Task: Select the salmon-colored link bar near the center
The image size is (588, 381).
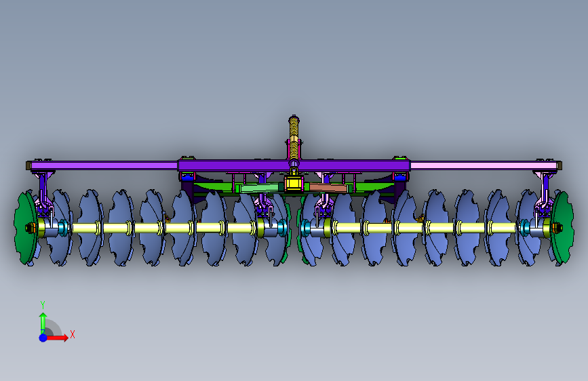Action: [328, 188]
